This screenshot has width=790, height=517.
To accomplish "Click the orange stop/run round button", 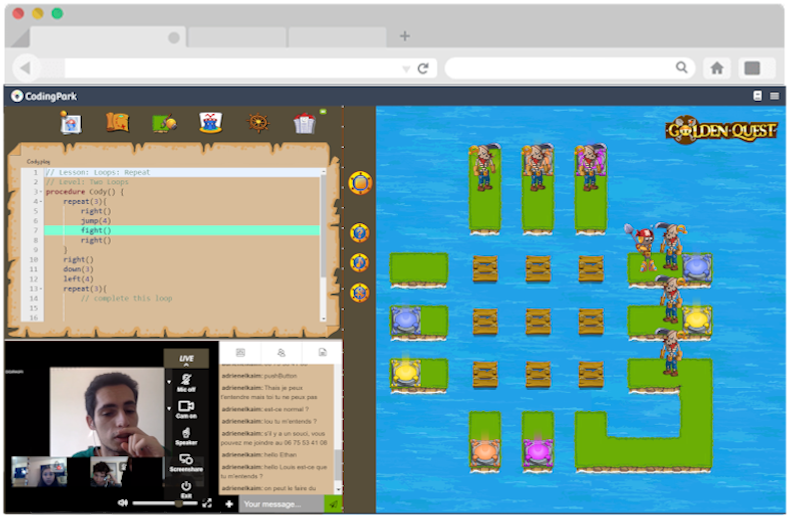I will (360, 183).
